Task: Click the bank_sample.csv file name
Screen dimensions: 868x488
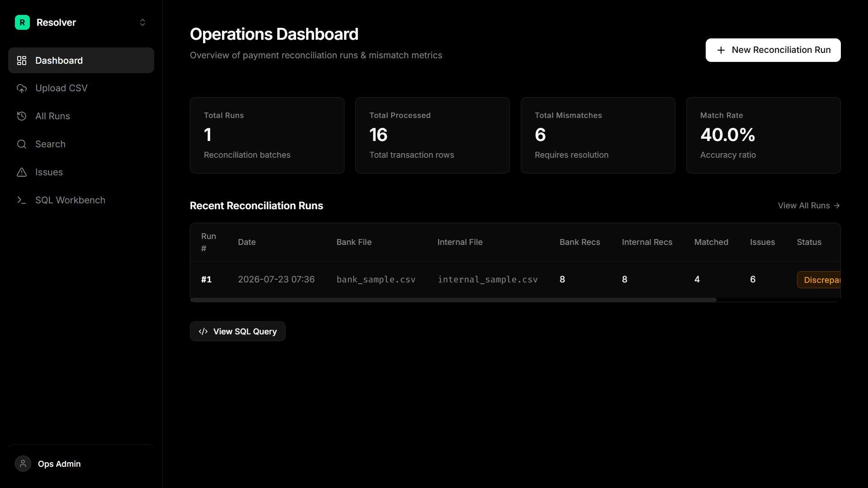Action: pyautogui.click(x=376, y=280)
